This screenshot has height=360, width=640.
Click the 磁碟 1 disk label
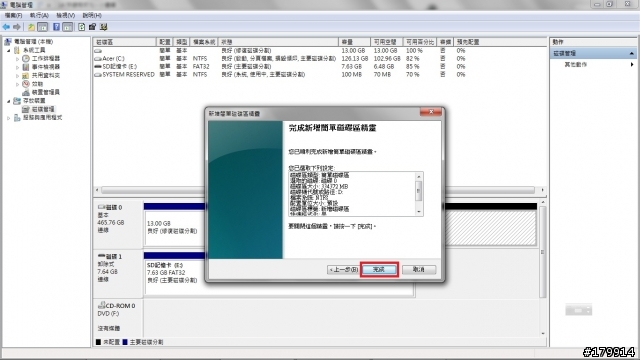tap(113, 257)
